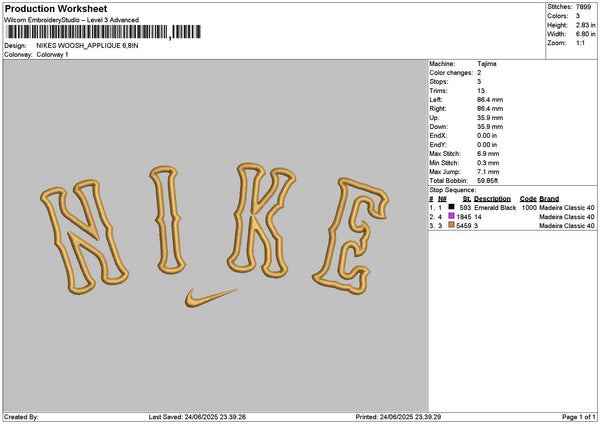
Task: Click the 'Colorway:' label
Action: click(x=18, y=55)
